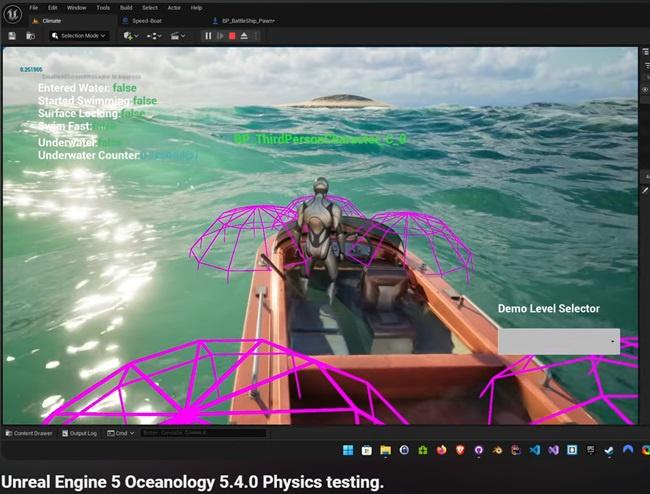Open the Help menu
650x494 pixels.
coord(196,8)
